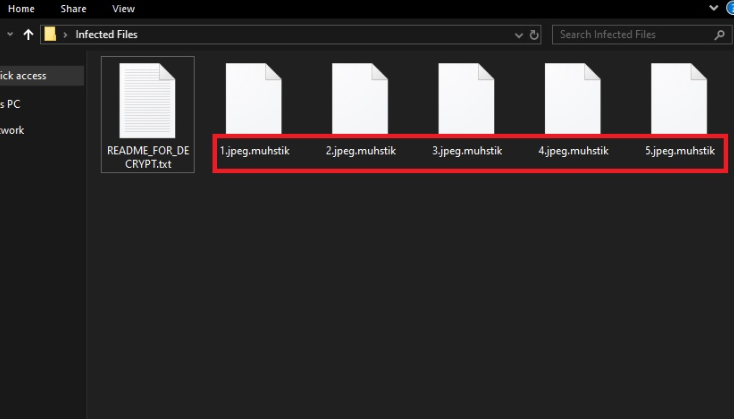The height and width of the screenshot is (419, 734).
Task: Click the Up one level arrow
Action: coord(28,35)
